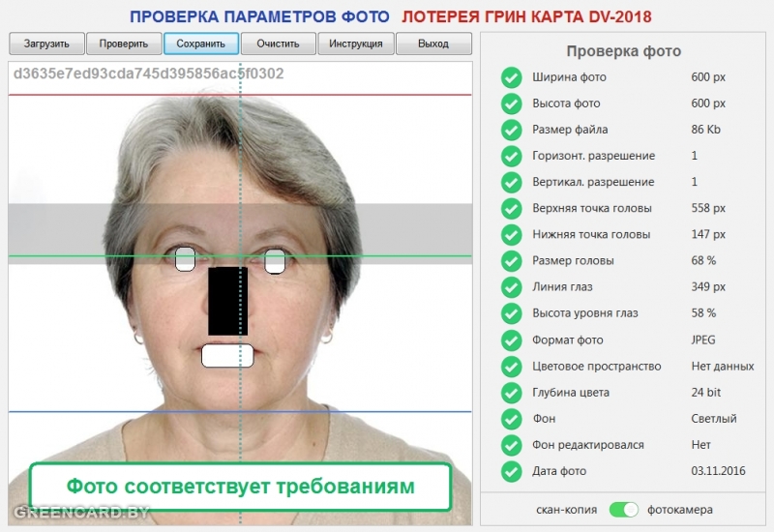Click the ЛОТЕРЕЯ ГРИН КАРТА DV-2018 title
The height and width of the screenshot is (532, 774).
526,16
